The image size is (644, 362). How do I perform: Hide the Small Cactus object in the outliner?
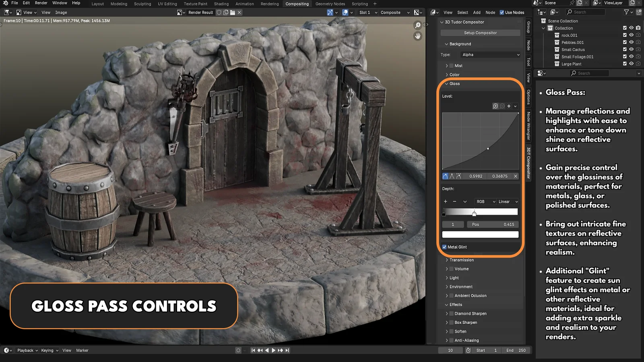[x=631, y=49]
